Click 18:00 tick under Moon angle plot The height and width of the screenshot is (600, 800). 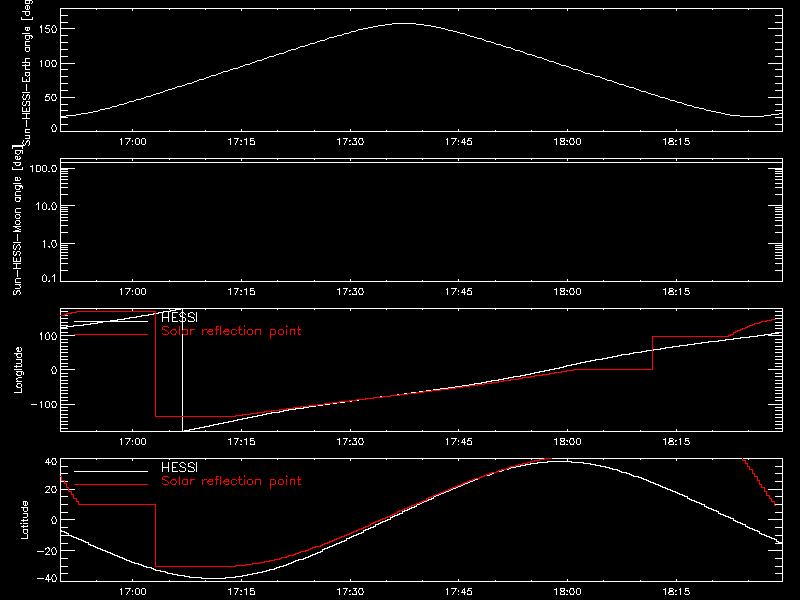point(567,292)
